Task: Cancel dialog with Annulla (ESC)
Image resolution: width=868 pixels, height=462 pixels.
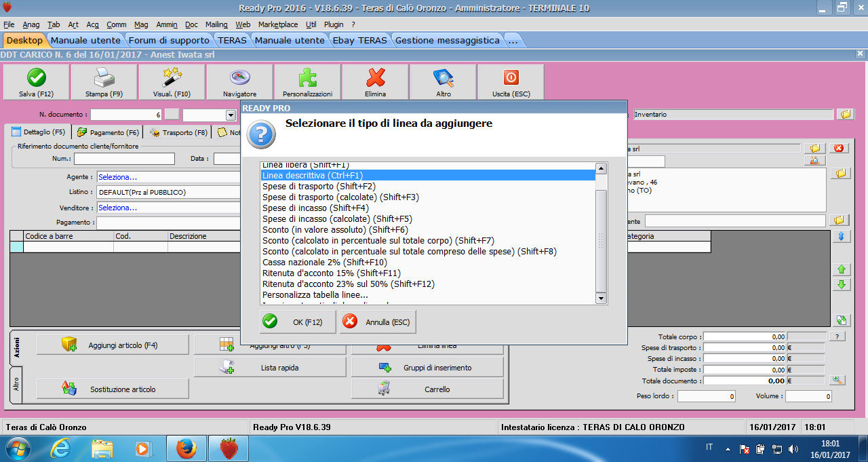Action: pyautogui.click(x=378, y=322)
